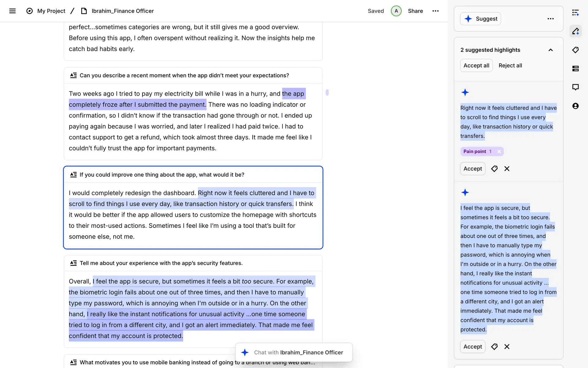Open the participant profile icon
Viewport: 588px width, 368px height.
tap(575, 106)
